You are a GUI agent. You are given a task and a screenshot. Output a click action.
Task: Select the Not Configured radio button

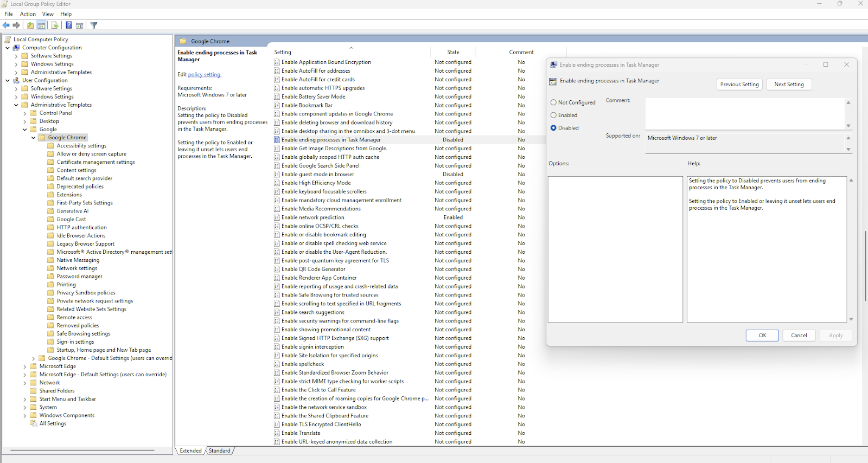click(x=553, y=102)
